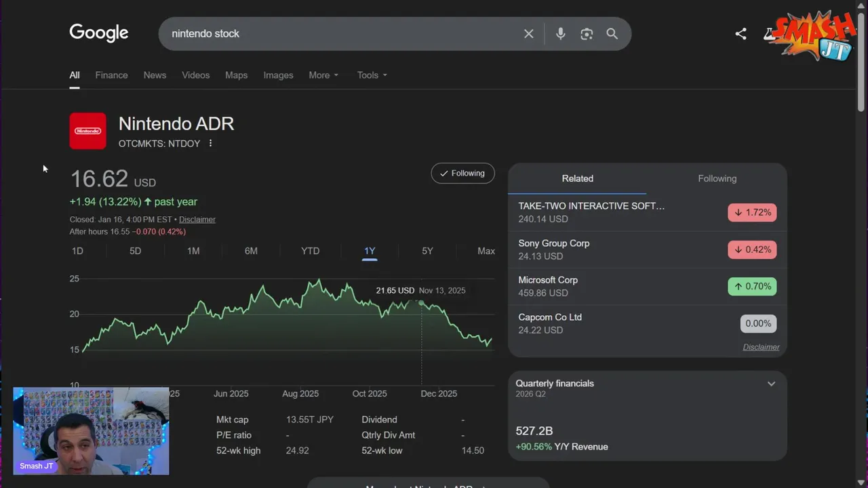
Task: Open three-dot menu next to NTDOY
Action: (211, 143)
